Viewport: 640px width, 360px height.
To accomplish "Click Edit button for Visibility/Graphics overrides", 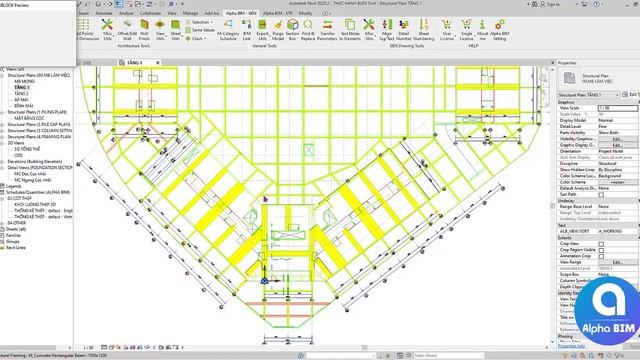I will pyautogui.click(x=618, y=139).
